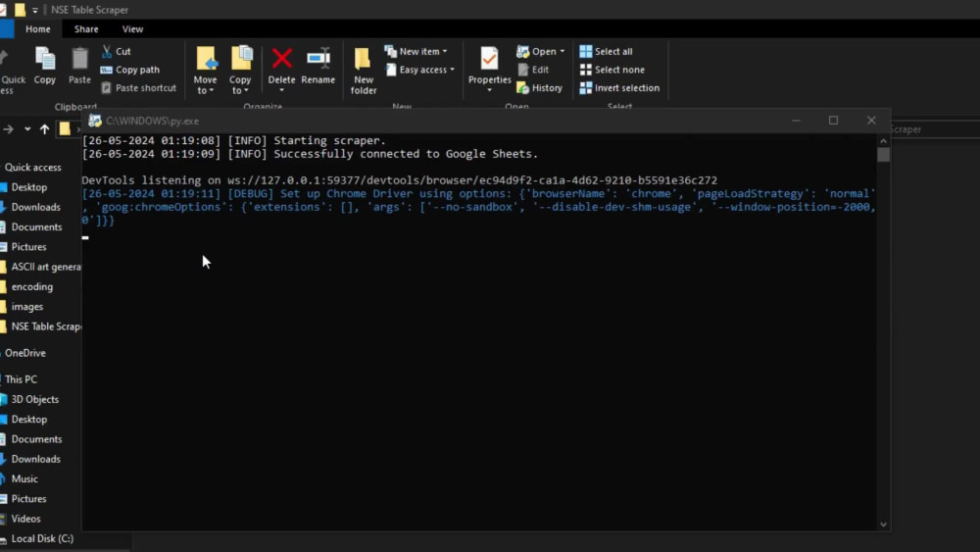Viewport: 980px width, 552px height.
Task: Click Paste shortcut in the ribbon
Action: coord(139,87)
